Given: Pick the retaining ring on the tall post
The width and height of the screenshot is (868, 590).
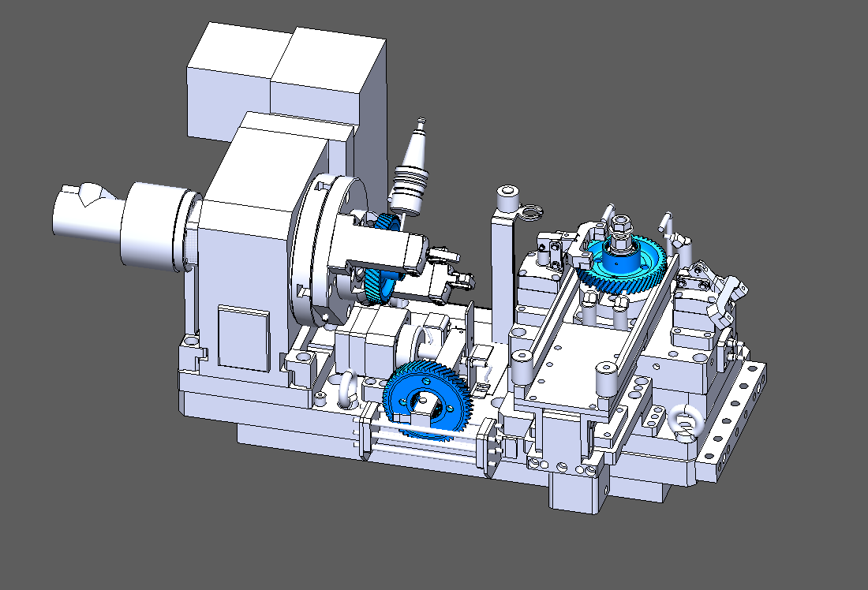Looking at the screenshot, I should pyautogui.click(x=532, y=212).
